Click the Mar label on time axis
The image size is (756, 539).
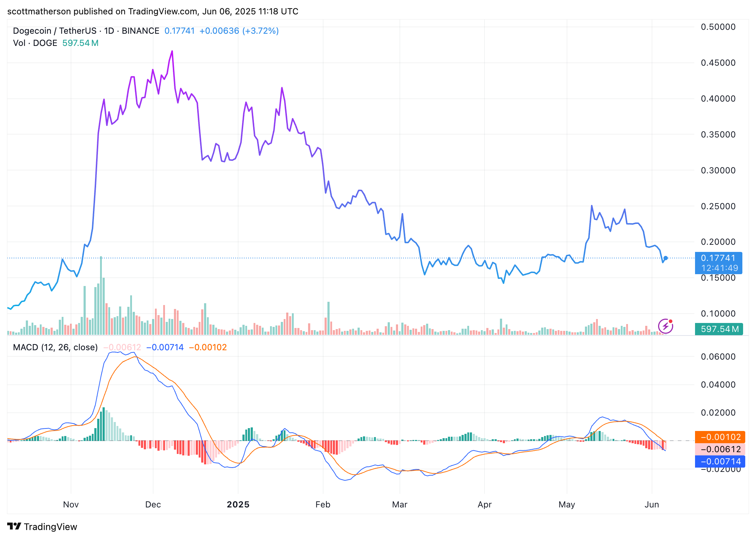click(400, 505)
